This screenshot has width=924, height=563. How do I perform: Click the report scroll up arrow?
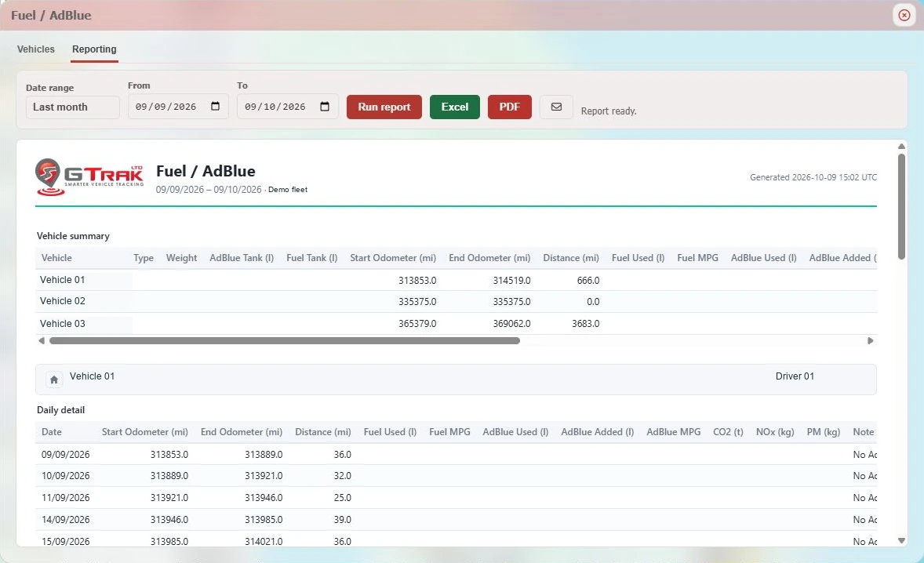pyautogui.click(x=901, y=146)
